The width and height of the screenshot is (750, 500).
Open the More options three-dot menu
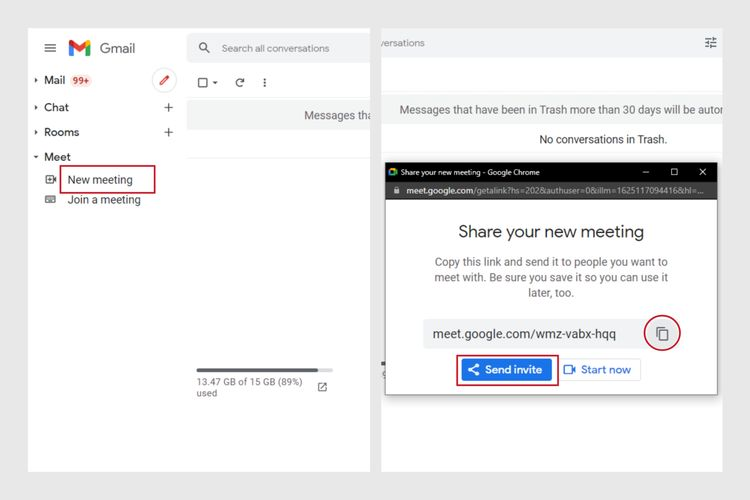coord(265,82)
